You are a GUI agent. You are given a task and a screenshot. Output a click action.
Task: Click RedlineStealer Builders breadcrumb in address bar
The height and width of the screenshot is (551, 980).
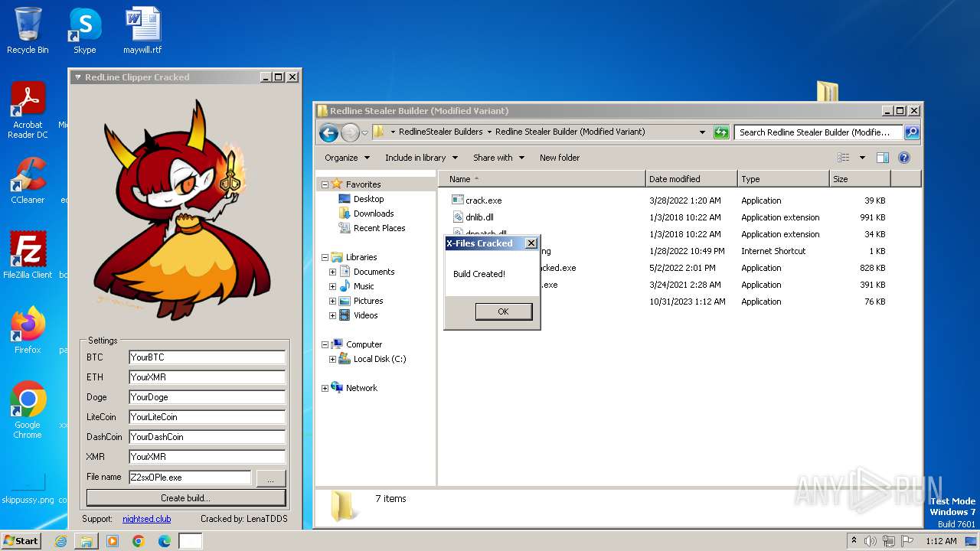point(441,132)
